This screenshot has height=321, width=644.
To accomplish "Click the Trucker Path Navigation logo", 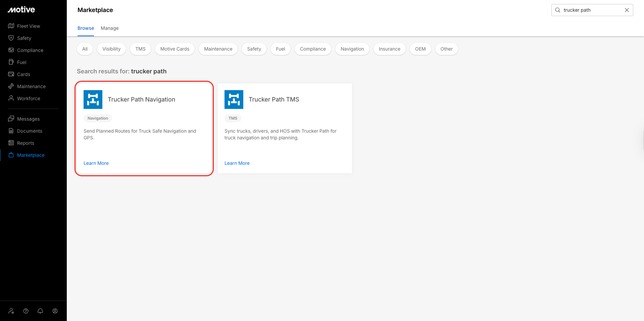I will point(93,100).
